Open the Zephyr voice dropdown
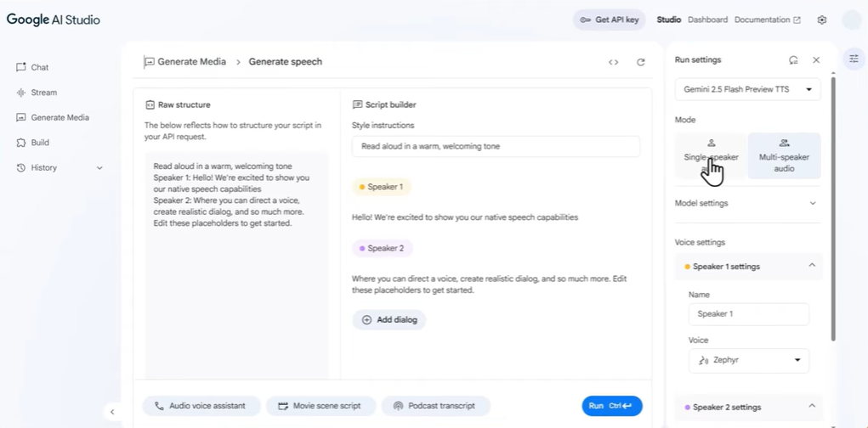The height and width of the screenshot is (428, 868). [749, 360]
